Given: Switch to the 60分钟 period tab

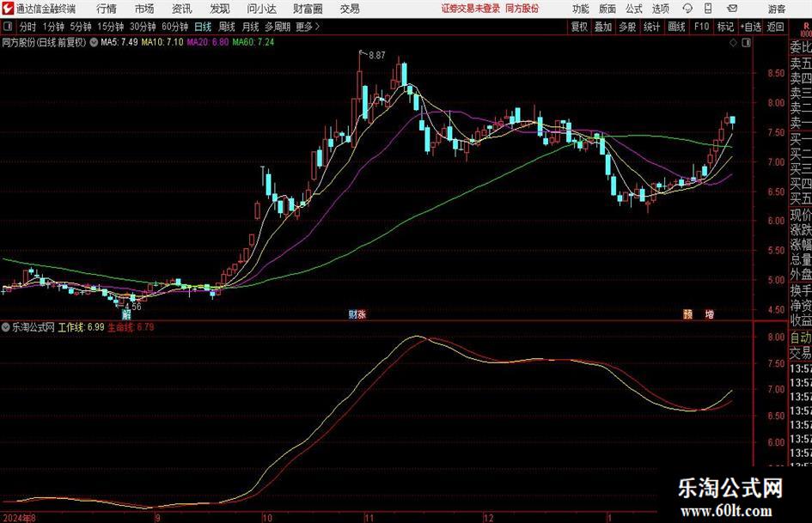Looking at the screenshot, I should (x=174, y=27).
